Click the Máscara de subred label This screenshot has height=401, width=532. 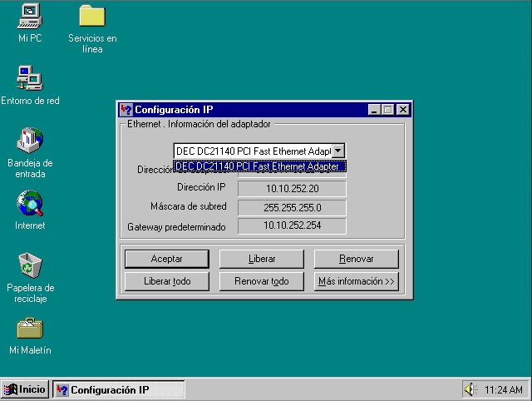[189, 206]
